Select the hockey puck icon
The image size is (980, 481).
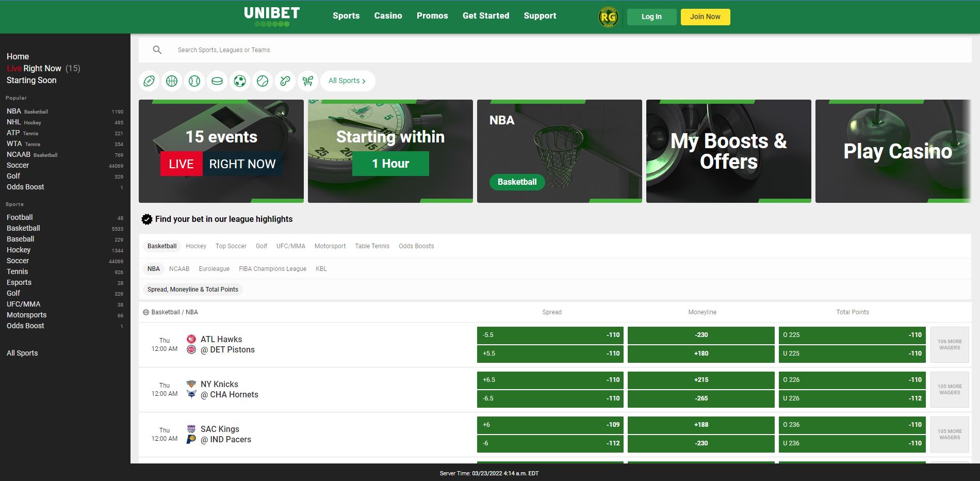[x=217, y=81]
